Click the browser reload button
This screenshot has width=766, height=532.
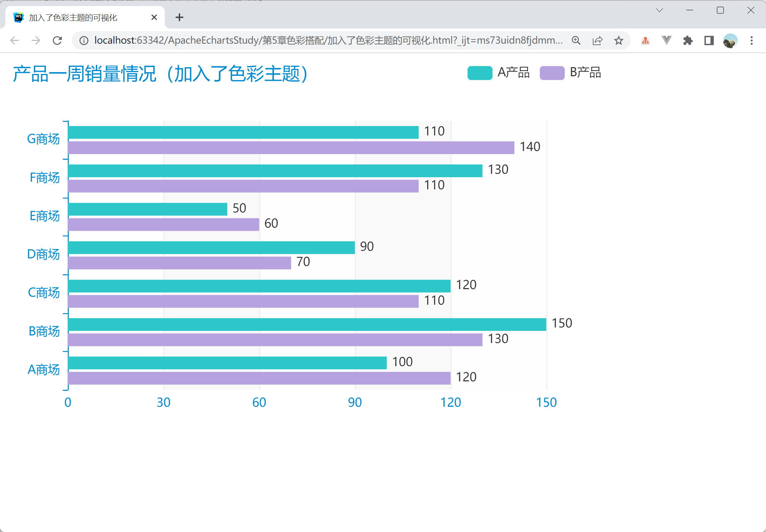coord(57,41)
